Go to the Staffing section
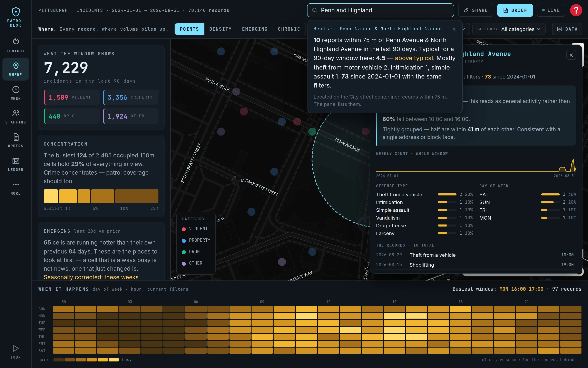588x368 pixels. point(16,117)
